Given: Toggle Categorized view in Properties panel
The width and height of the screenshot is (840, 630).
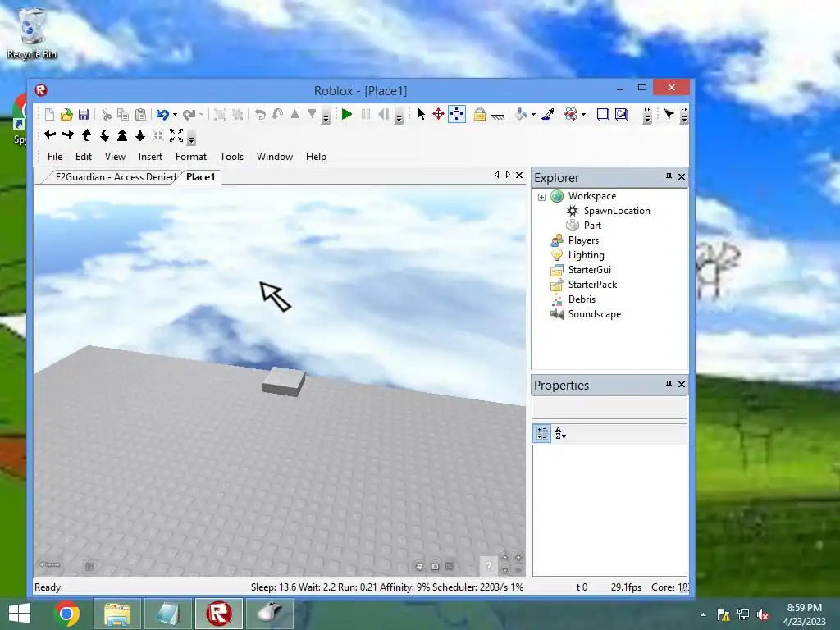Looking at the screenshot, I should pyautogui.click(x=542, y=433).
